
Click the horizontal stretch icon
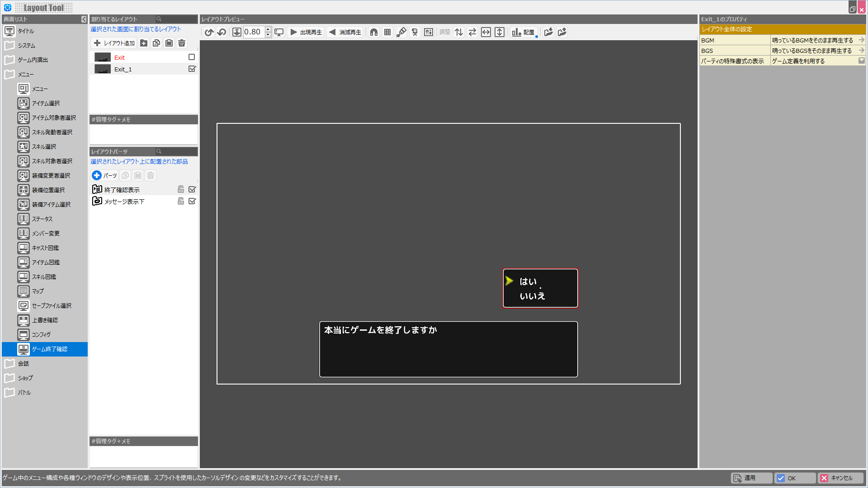click(486, 32)
